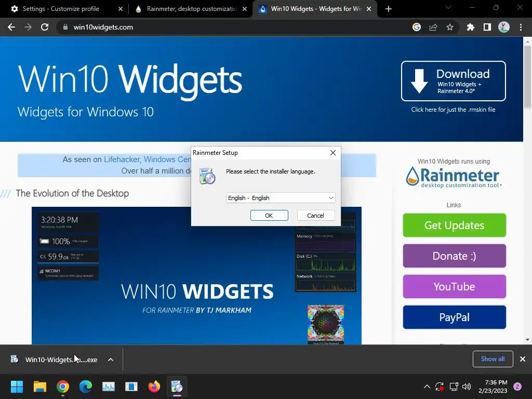The image size is (532, 399).
Task: Open the Lifehacker link
Action: pyautogui.click(x=122, y=159)
